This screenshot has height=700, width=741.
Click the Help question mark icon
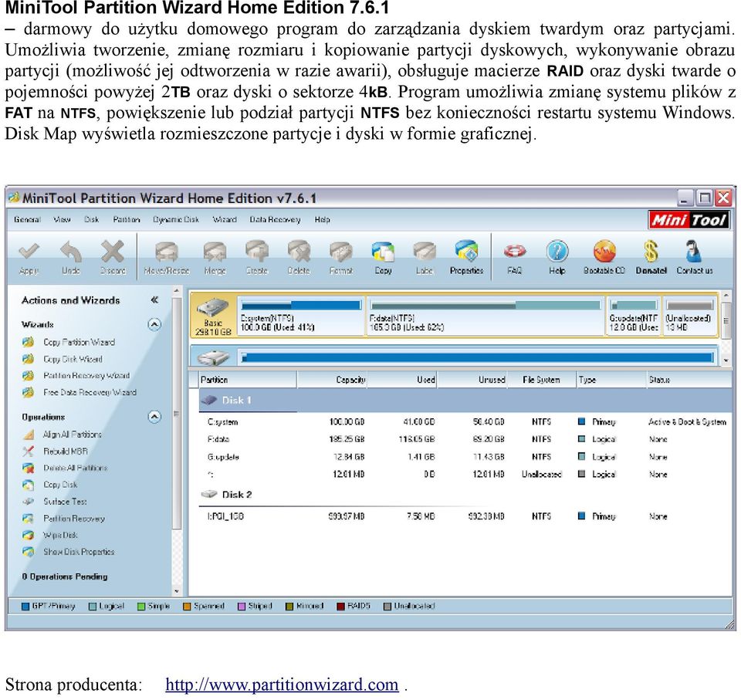[557, 251]
